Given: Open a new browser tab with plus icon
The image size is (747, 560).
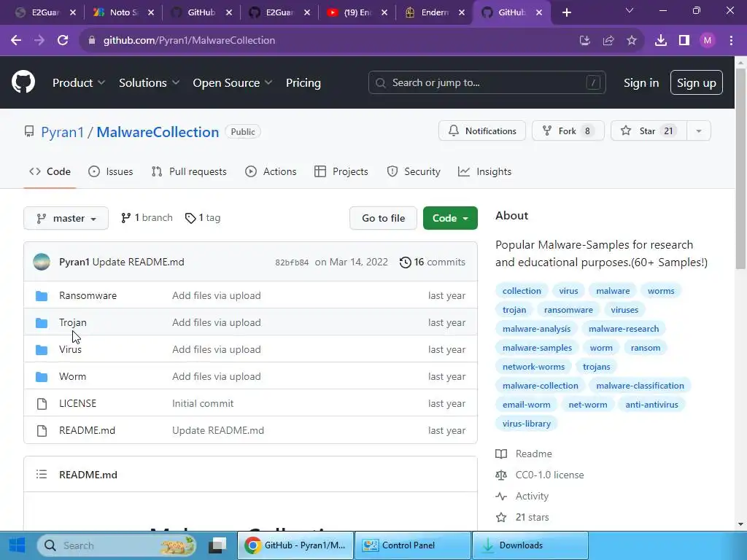Looking at the screenshot, I should [x=566, y=13].
